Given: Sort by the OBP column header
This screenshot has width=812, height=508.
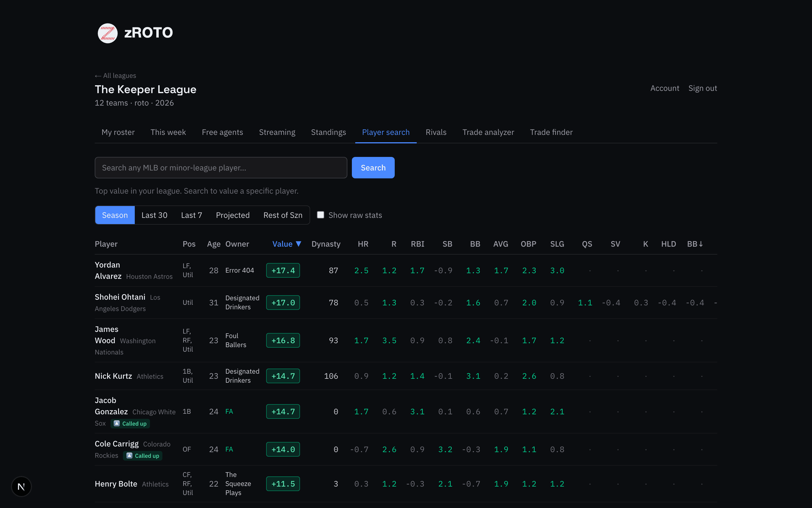Looking at the screenshot, I should pyautogui.click(x=528, y=244).
